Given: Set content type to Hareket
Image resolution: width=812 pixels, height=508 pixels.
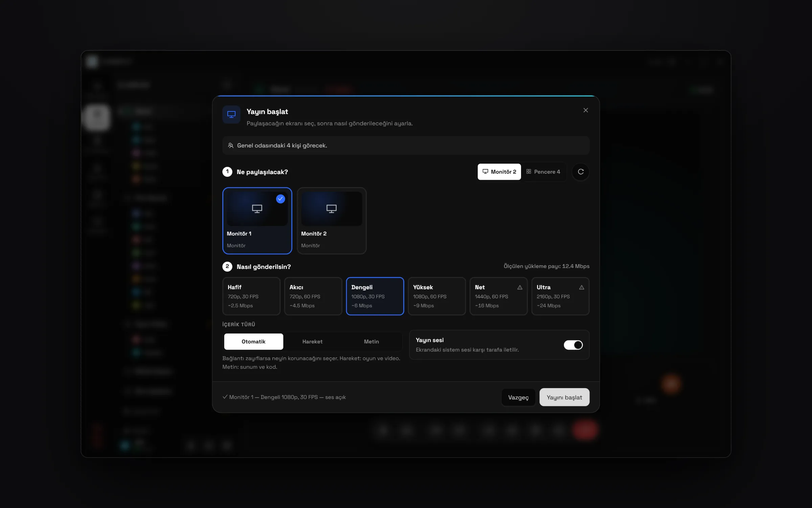Looking at the screenshot, I should (312, 341).
